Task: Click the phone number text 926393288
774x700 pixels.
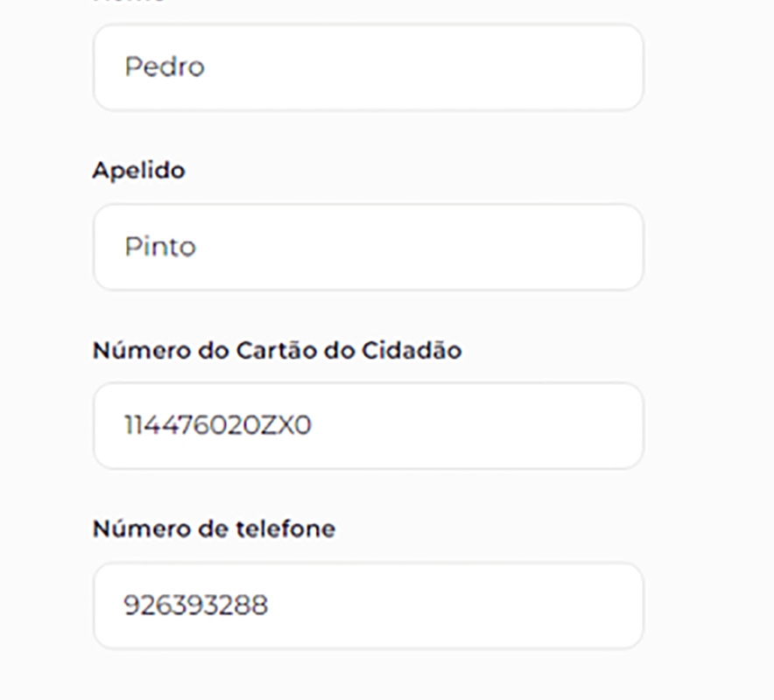Action: click(x=195, y=605)
